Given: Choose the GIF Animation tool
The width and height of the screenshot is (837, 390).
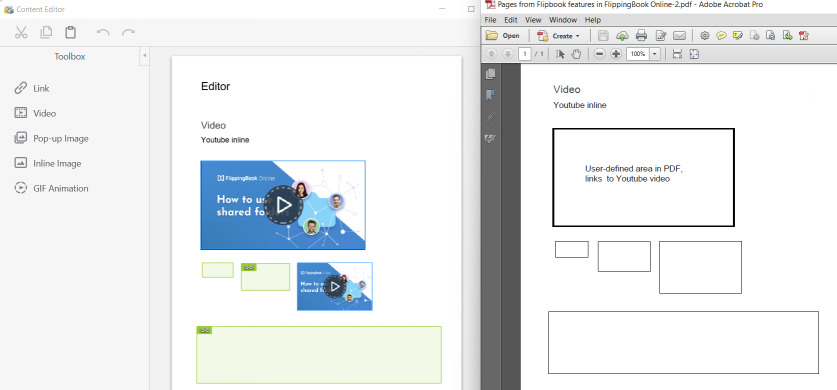Looking at the screenshot, I should point(51,188).
